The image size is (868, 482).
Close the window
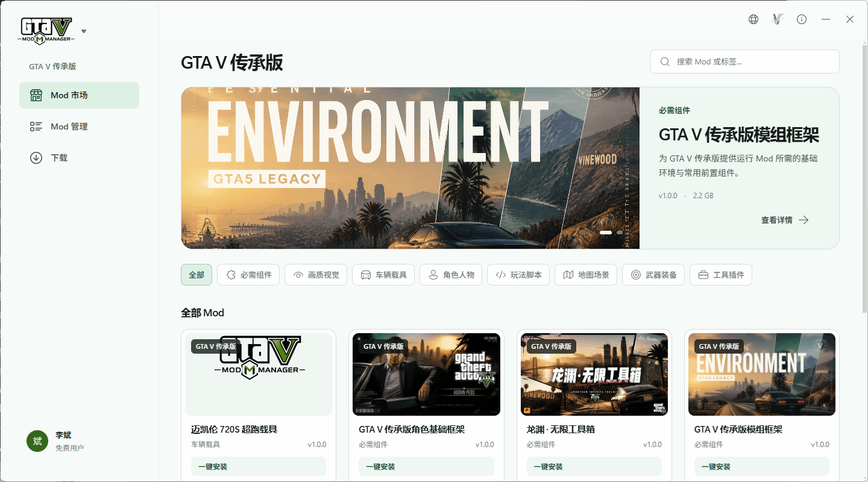(850, 19)
